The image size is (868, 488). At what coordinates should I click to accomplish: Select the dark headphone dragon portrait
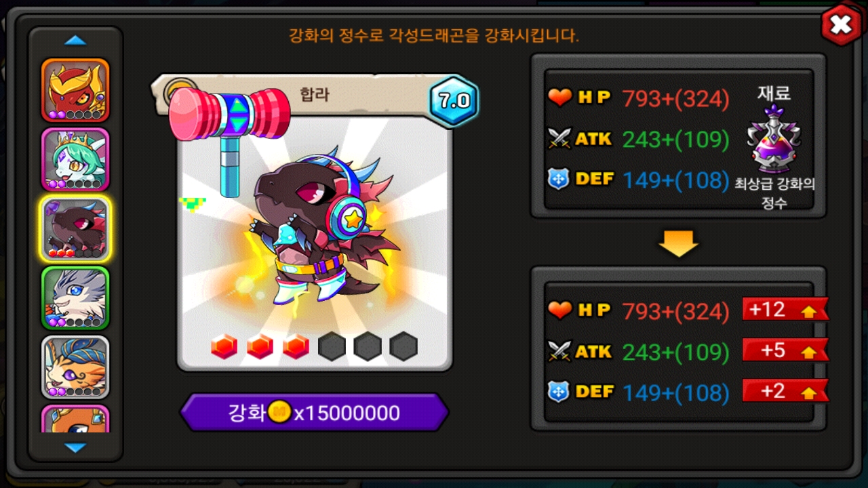point(75,229)
